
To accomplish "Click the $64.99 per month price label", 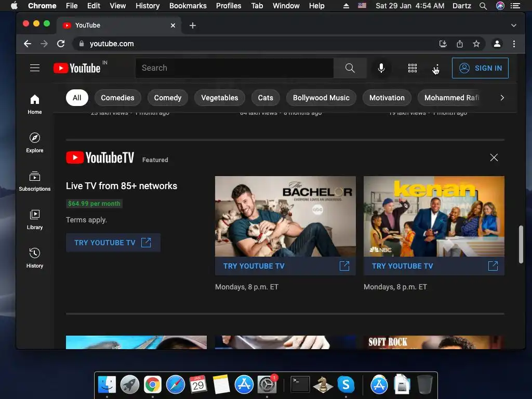I will pos(94,204).
